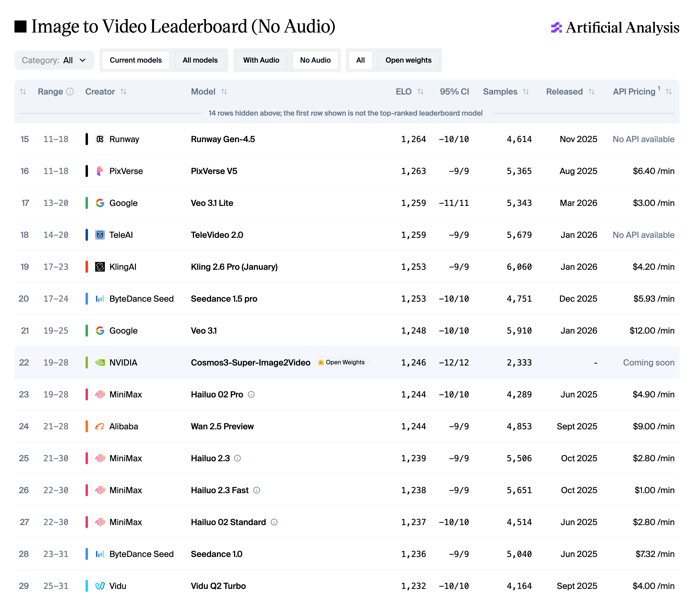Image resolution: width=694 pixels, height=616 pixels.
Task: Sort table by Samples column arrows
Action: pyautogui.click(x=526, y=92)
